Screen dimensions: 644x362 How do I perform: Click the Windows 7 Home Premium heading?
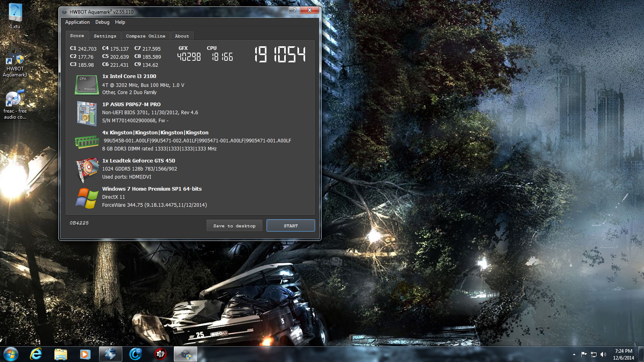pos(152,189)
